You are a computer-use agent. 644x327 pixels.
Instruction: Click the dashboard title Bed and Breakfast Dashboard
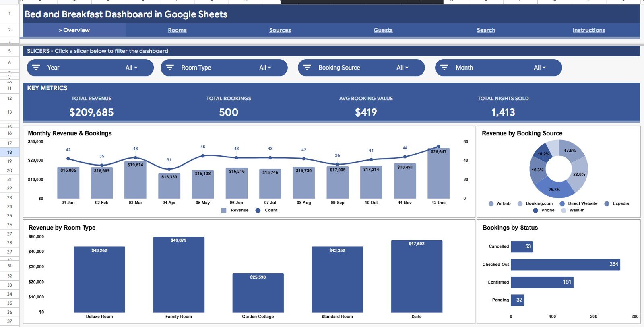coord(126,14)
